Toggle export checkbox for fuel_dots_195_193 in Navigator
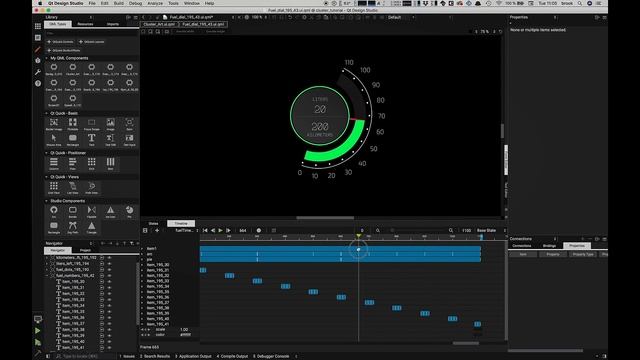The height and width of the screenshot is (360, 640). click(102, 269)
